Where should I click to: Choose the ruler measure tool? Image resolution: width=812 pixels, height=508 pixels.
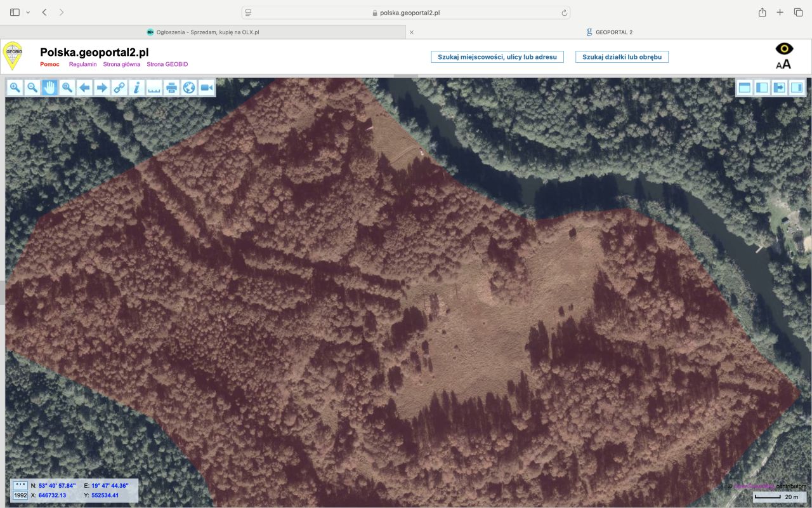(154, 88)
